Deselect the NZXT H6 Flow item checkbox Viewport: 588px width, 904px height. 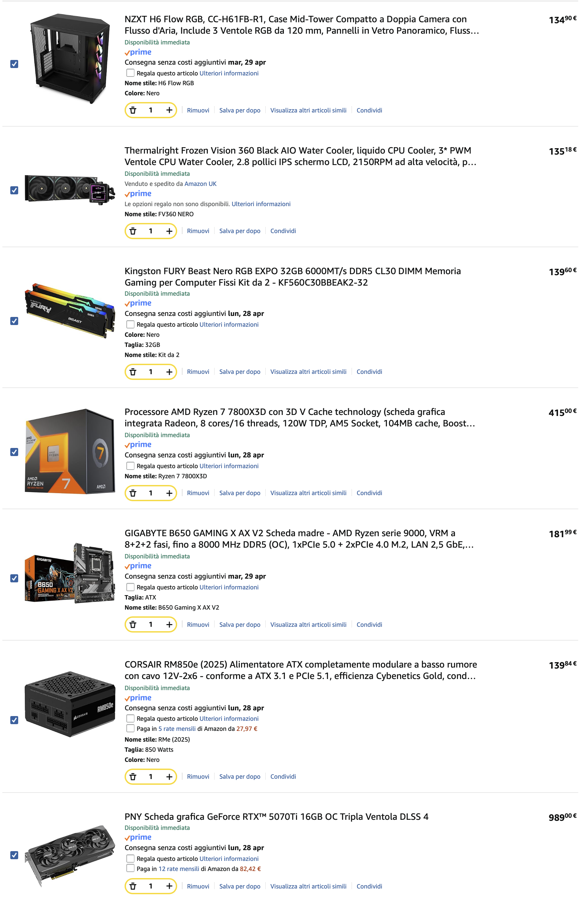point(14,64)
